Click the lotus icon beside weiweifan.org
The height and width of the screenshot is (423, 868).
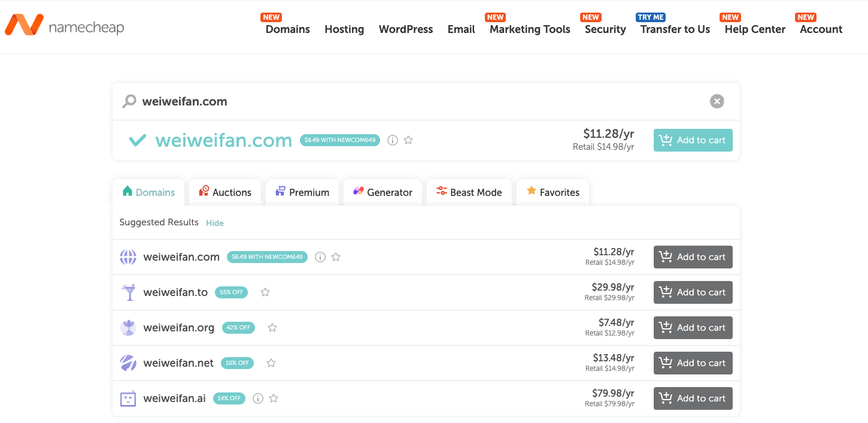tap(128, 328)
